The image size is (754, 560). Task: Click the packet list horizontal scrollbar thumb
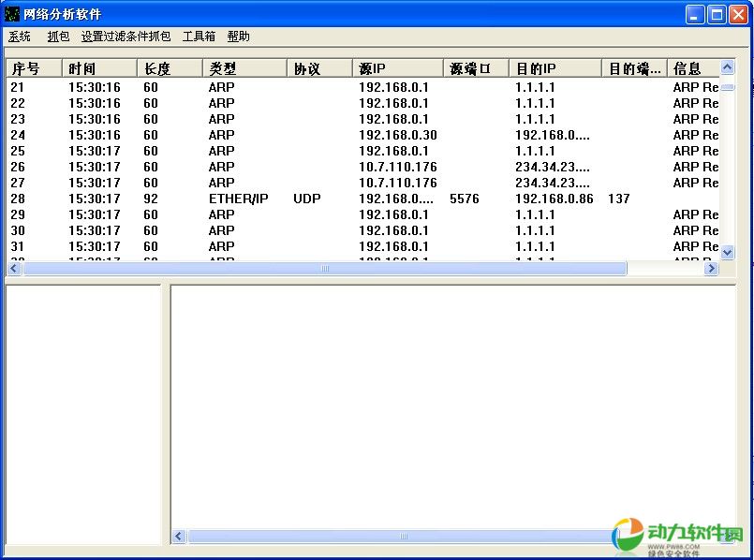pyautogui.click(x=324, y=269)
